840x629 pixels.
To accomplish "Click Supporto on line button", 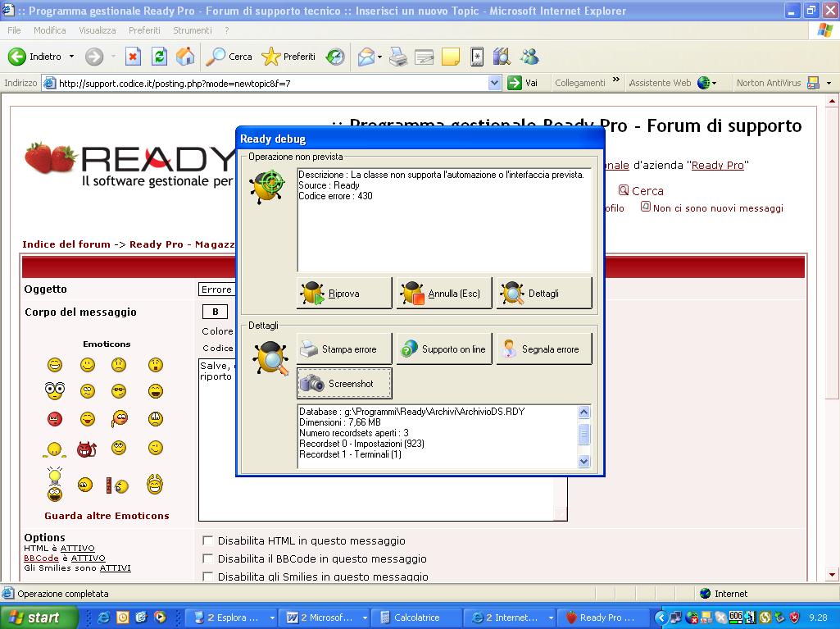I will pos(444,349).
